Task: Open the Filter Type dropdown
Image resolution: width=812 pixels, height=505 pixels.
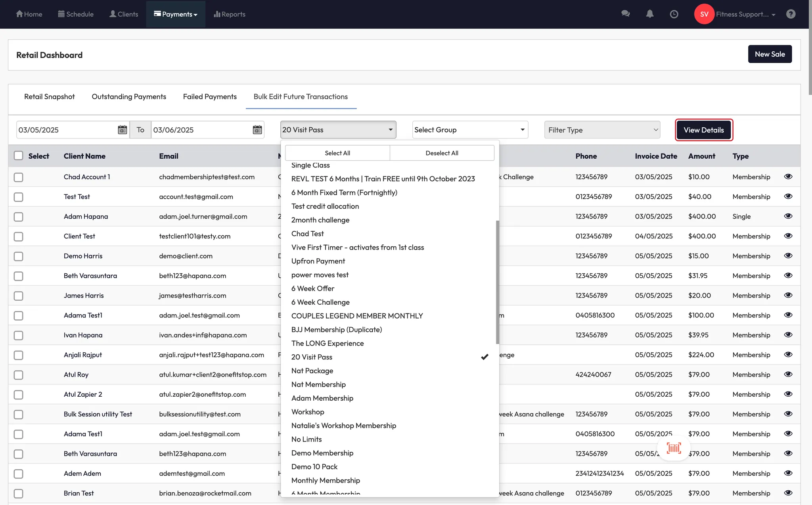Action: [602, 130]
